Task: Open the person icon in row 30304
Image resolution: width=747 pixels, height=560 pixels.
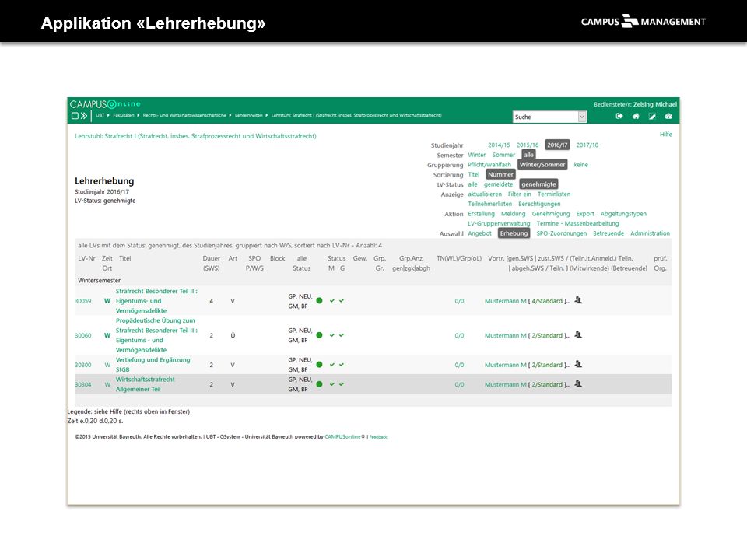Action: 578,383
